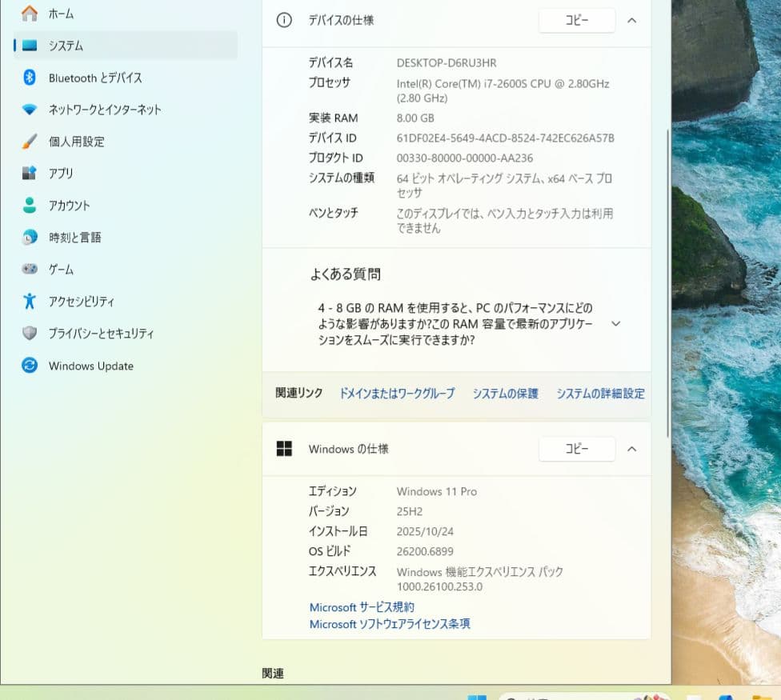Copy the device specifications with コピー
This screenshot has height=700, width=781.
tap(576, 21)
